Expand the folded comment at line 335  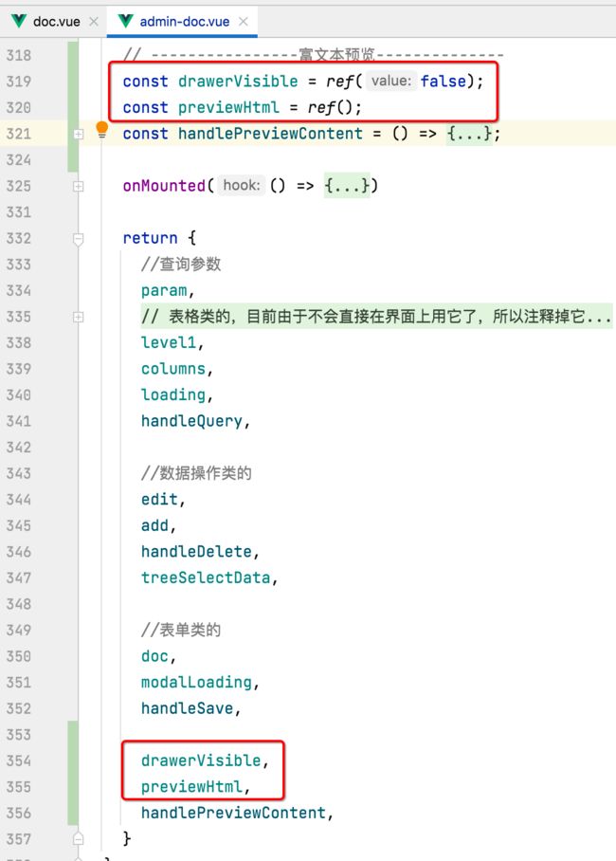click(78, 317)
